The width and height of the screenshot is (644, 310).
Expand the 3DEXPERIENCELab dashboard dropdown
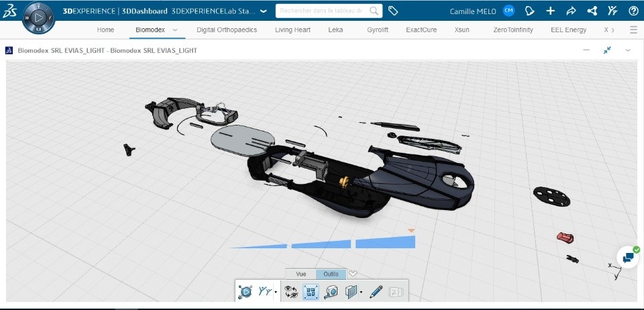click(263, 11)
